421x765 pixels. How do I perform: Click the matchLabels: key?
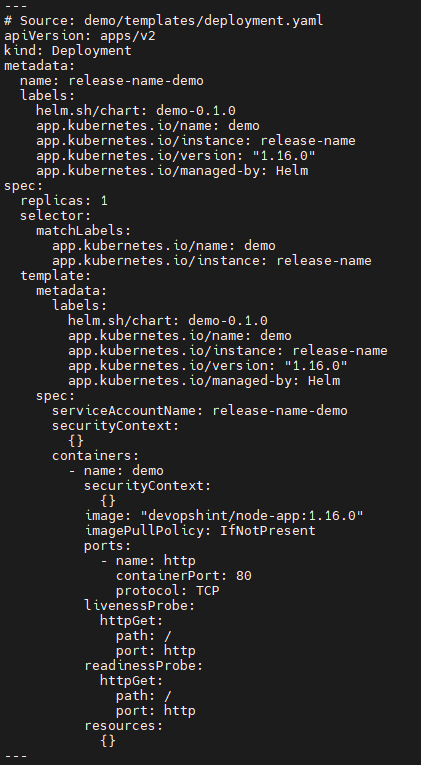pyautogui.click(x=84, y=231)
